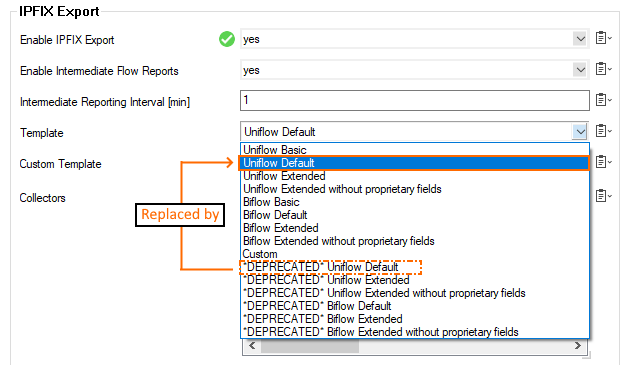Click the Enable IPFIX Export label
This screenshot has height=365, width=632.
pos(67,40)
